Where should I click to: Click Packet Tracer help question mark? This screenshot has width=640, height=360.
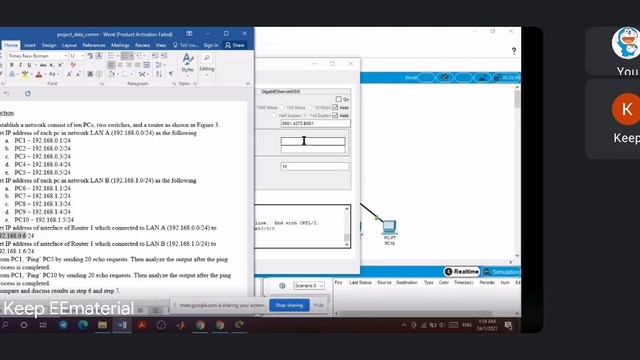click(513, 51)
